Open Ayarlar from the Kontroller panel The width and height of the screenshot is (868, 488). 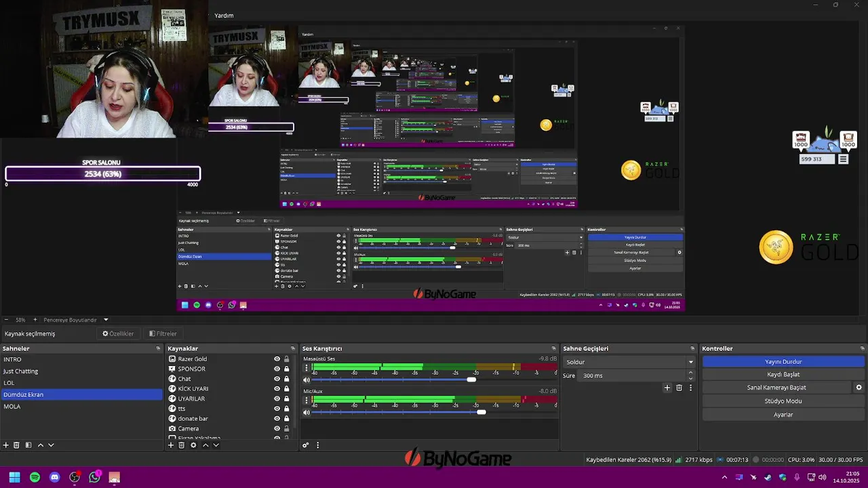coord(783,414)
